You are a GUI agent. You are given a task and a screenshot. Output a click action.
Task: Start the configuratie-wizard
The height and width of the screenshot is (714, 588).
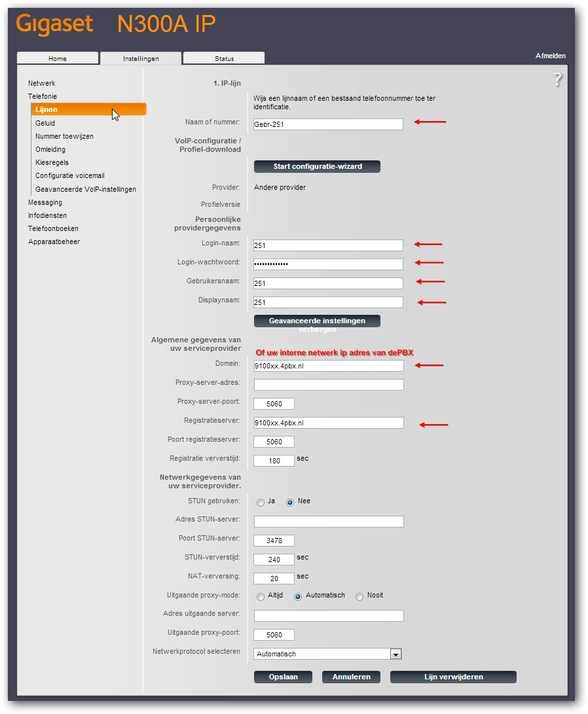[317, 166]
